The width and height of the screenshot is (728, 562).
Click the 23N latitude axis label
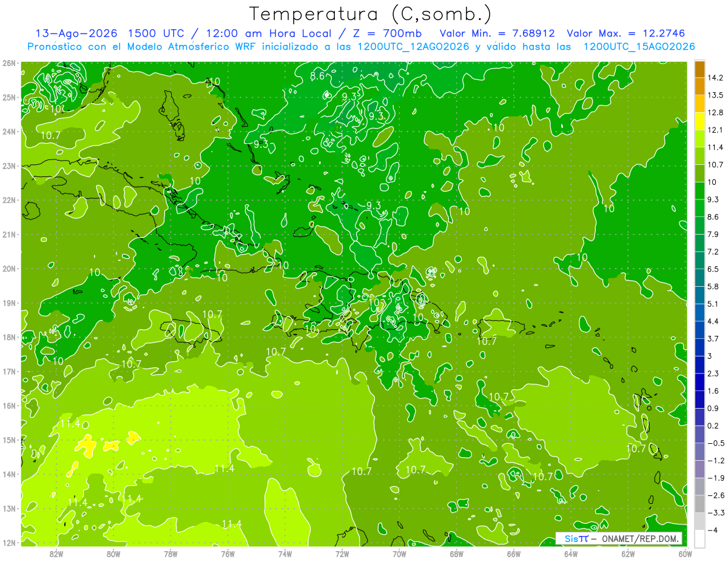tap(8, 166)
